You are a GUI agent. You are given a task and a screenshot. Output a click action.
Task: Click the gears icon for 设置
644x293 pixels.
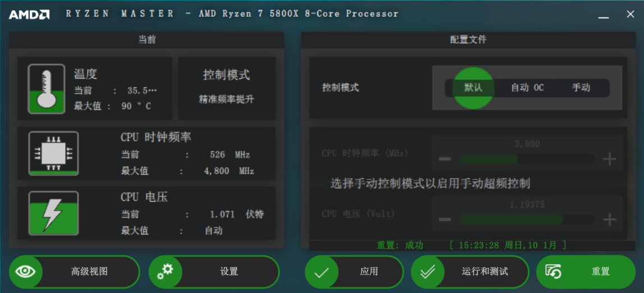[165, 272]
